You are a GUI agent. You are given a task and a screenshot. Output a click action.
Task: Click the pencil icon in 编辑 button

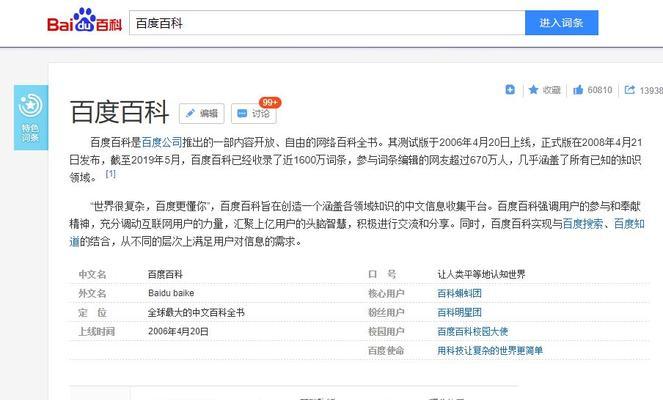(x=190, y=113)
